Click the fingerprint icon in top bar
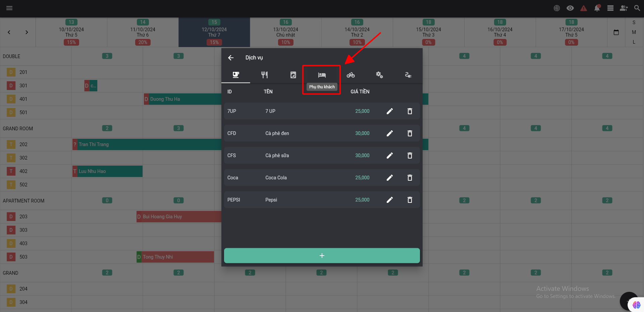This screenshot has height=312, width=644. (x=557, y=8)
